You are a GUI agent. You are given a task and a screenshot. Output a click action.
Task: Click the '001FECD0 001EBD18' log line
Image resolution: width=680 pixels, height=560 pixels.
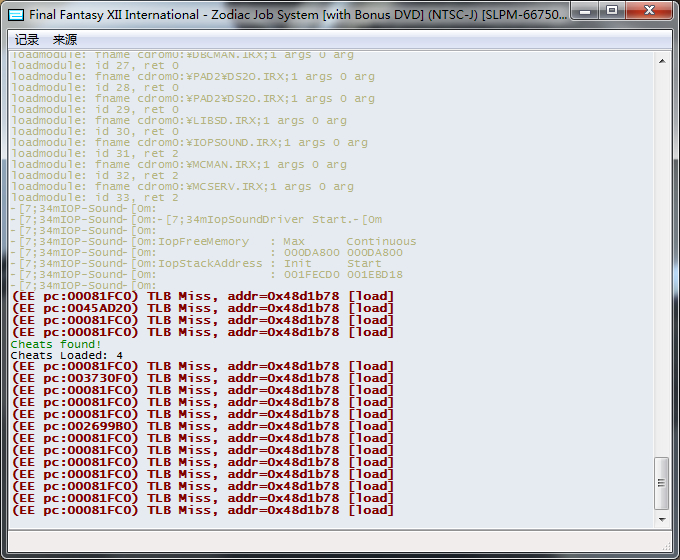coord(207,275)
